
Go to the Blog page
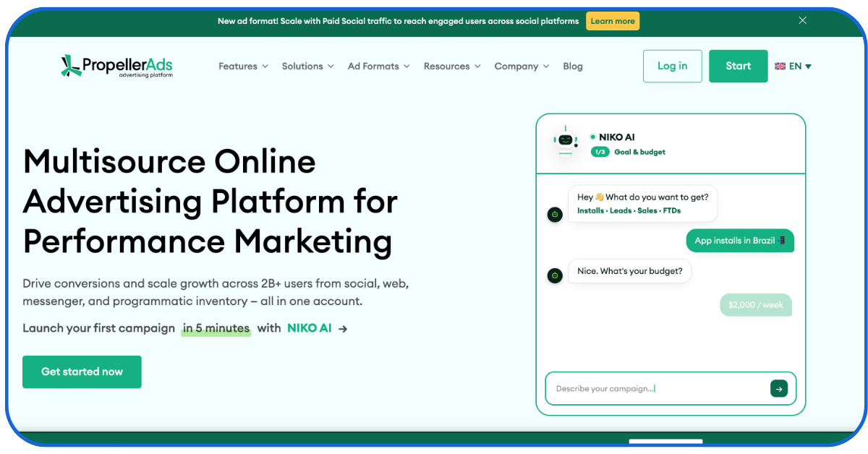[x=573, y=66]
